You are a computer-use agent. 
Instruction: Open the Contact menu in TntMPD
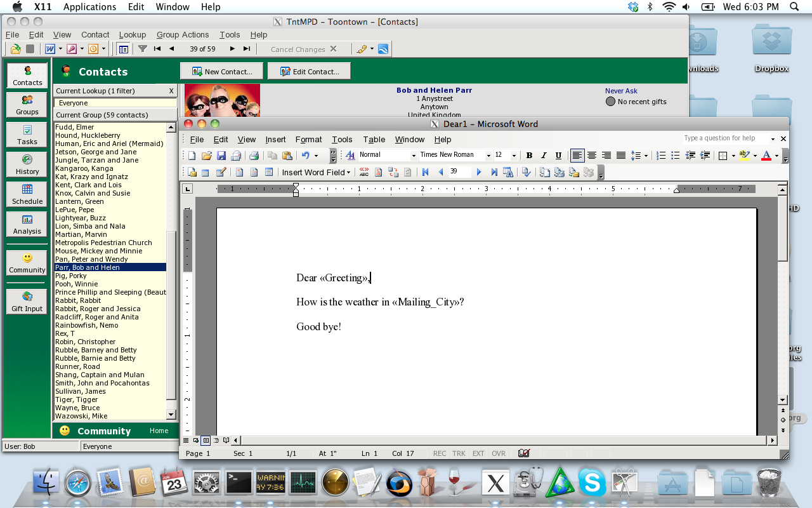tap(95, 35)
